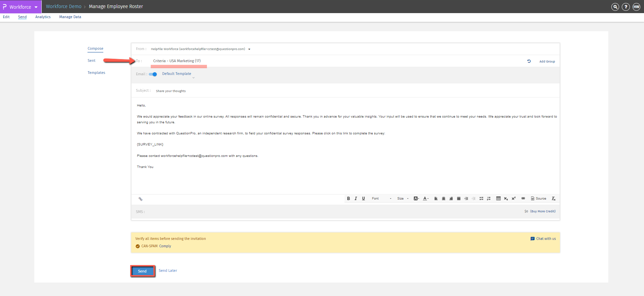Underline text with the U toolbar icon
Image resolution: width=644 pixels, height=296 pixels.
(x=363, y=199)
